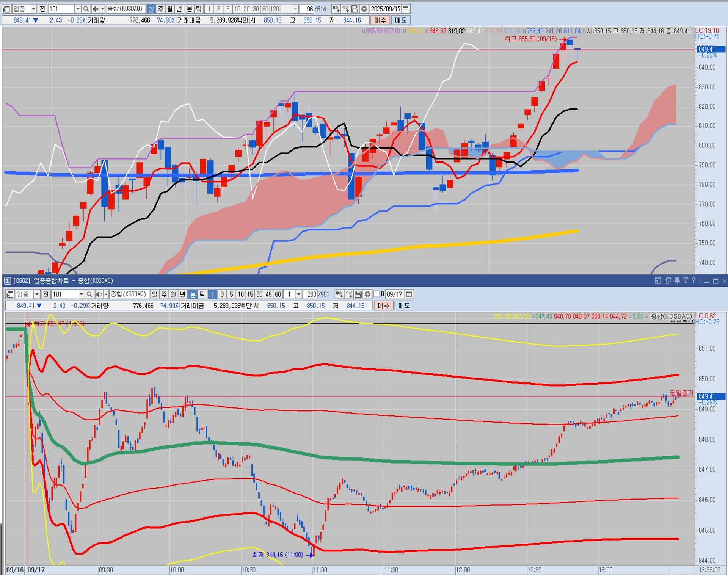Select the 30-minute interval in lower chart
This screenshot has width=728, height=575.
coord(259,294)
